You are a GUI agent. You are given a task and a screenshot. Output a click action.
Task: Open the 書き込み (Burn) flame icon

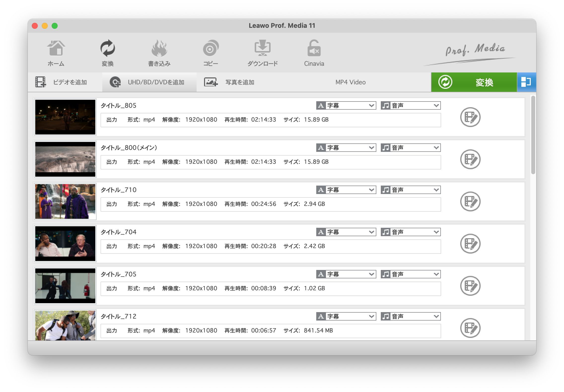[159, 48]
